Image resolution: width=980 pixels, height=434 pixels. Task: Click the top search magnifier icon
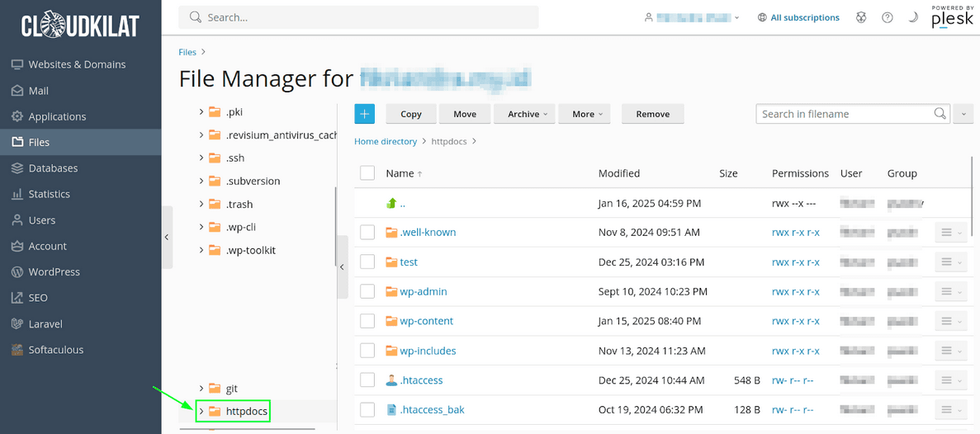coord(196,17)
